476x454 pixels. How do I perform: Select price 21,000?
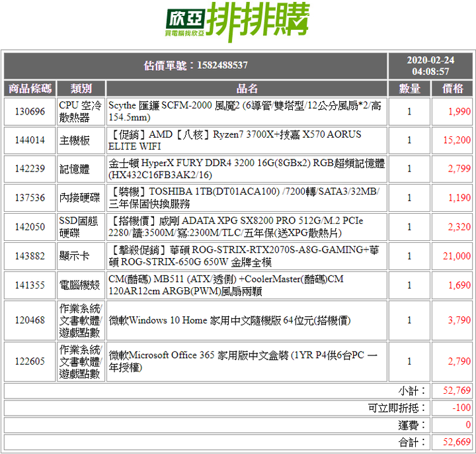(457, 256)
